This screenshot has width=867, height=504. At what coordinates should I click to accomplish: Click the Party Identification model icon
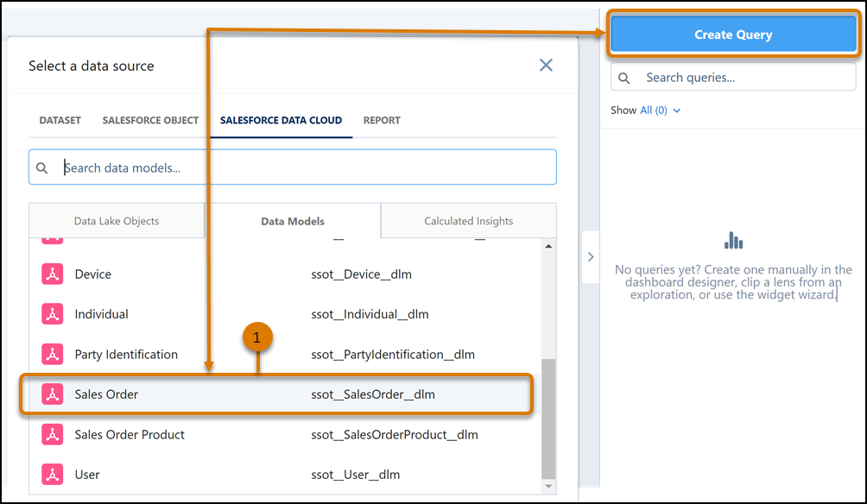coord(53,354)
